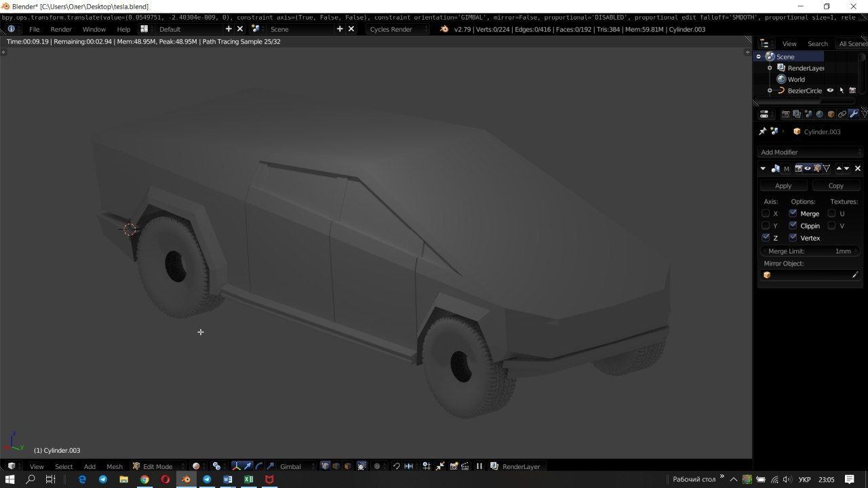The height and width of the screenshot is (488, 868).
Task: Open the Render Layers properties tab
Action: click(x=797, y=114)
